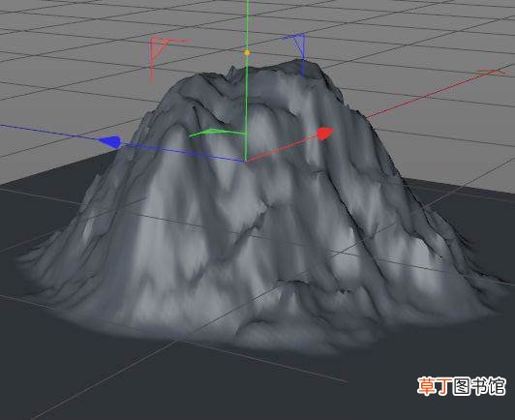Click the orange handle point above the mountain

pyautogui.click(x=247, y=52)
